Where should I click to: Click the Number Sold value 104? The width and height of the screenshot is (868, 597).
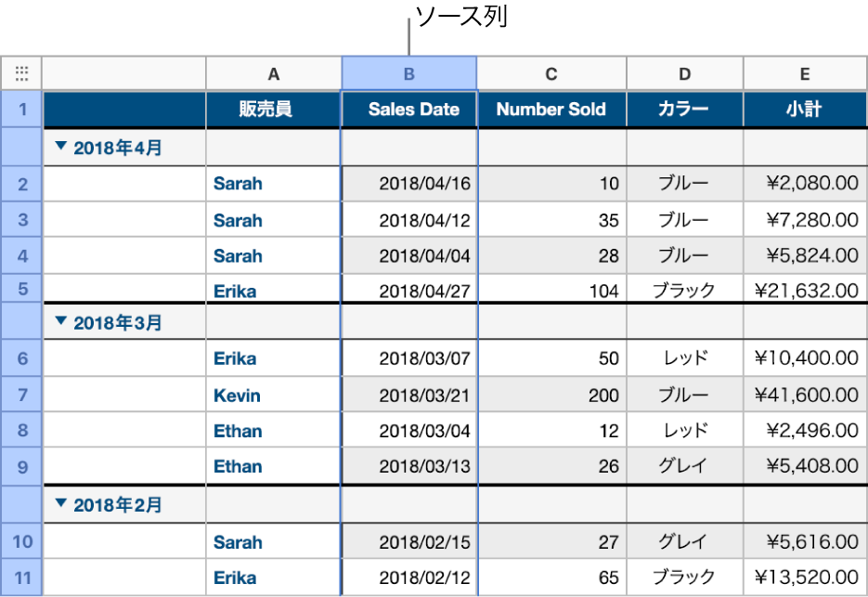click(551, 291)
